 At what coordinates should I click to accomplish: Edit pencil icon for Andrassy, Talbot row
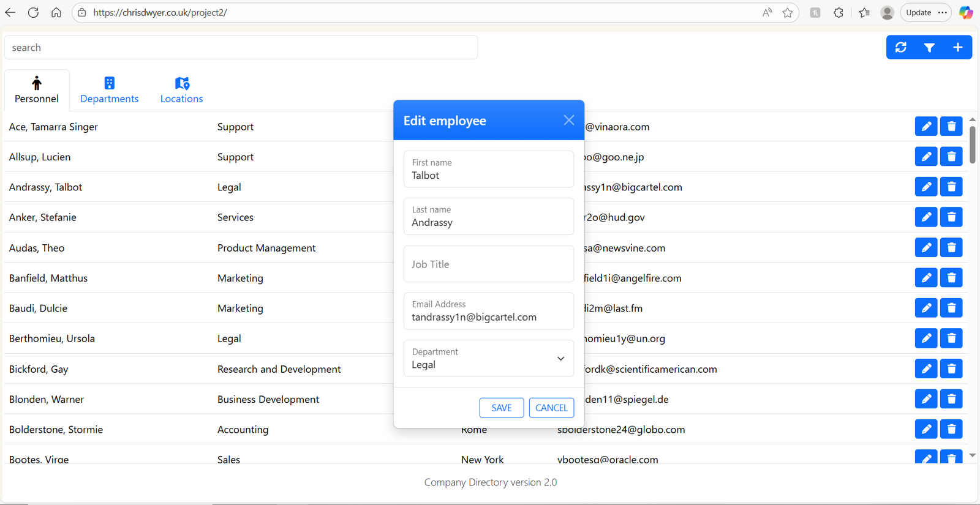click(926, 187)
